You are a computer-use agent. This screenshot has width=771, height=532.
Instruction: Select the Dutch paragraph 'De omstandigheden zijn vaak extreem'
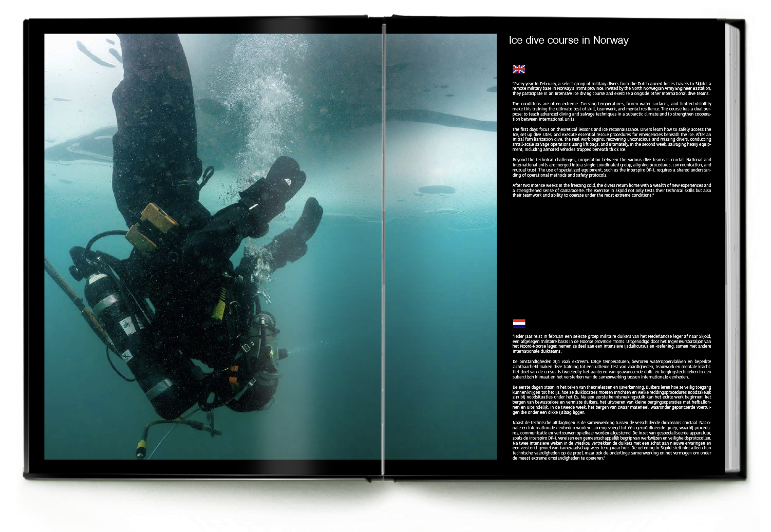611,369
